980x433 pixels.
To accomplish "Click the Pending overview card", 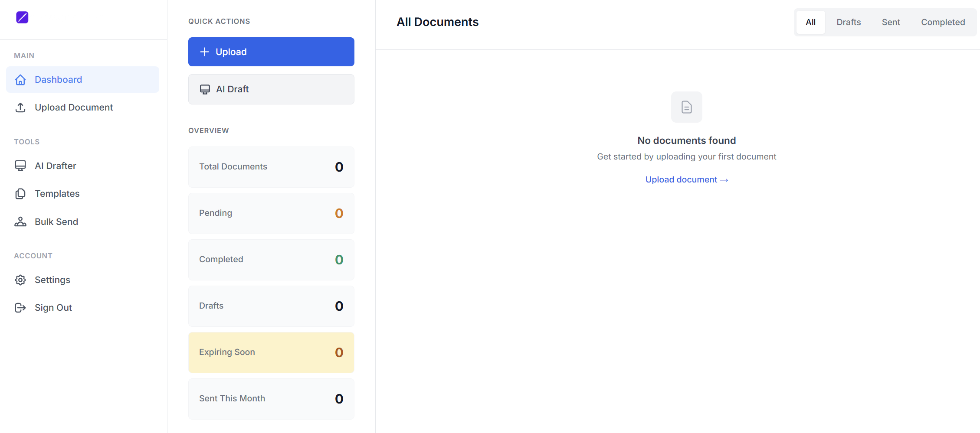I will click(271, 213).
